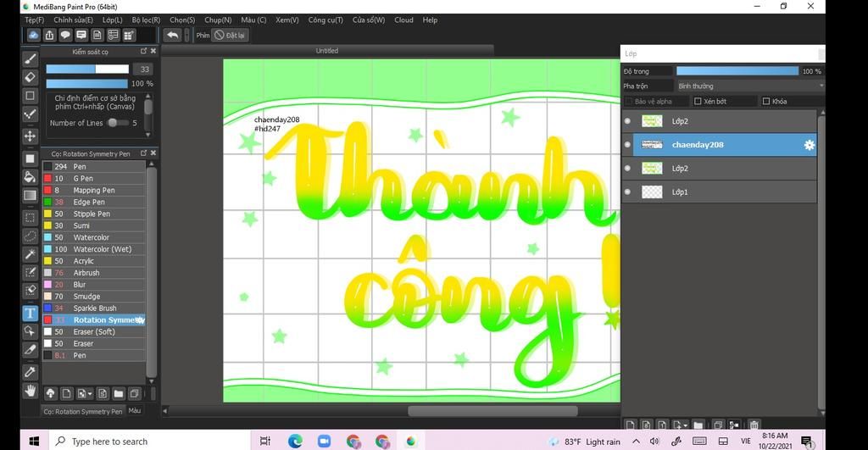
Task: Select the Divide/knife tool
Action: (x=31, y=350)
